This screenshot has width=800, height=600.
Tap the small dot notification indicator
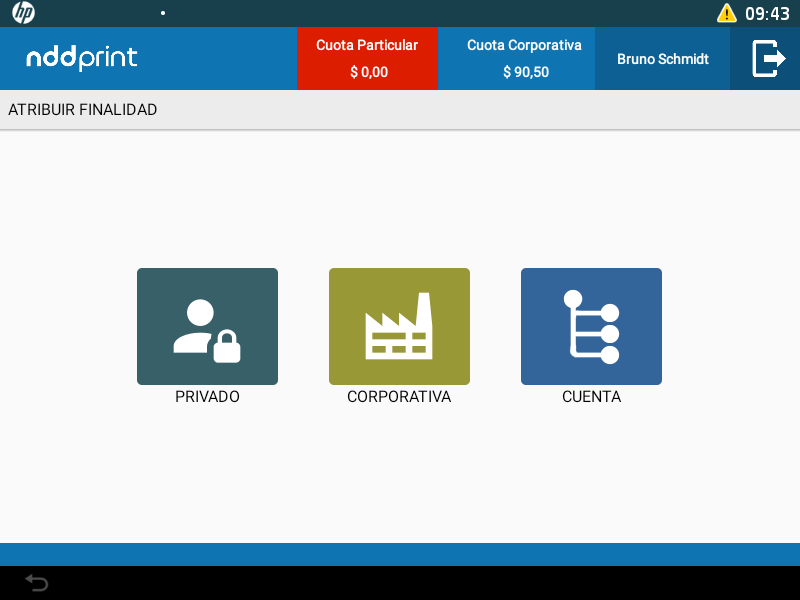(x=163, y=13)
